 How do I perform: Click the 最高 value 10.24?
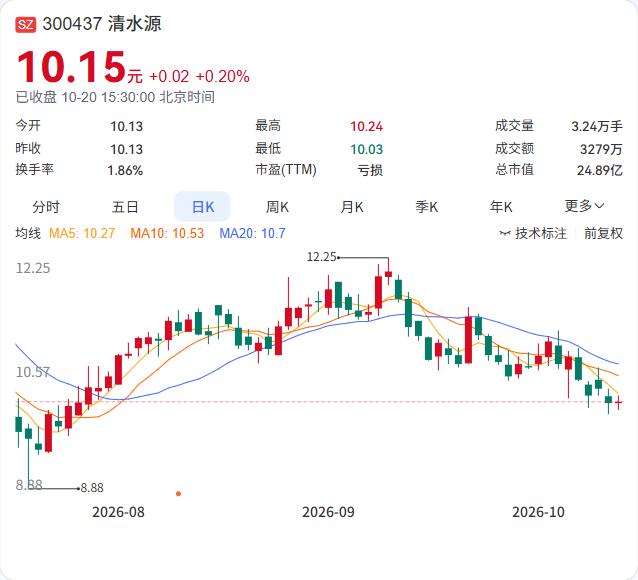pos(366,127)
